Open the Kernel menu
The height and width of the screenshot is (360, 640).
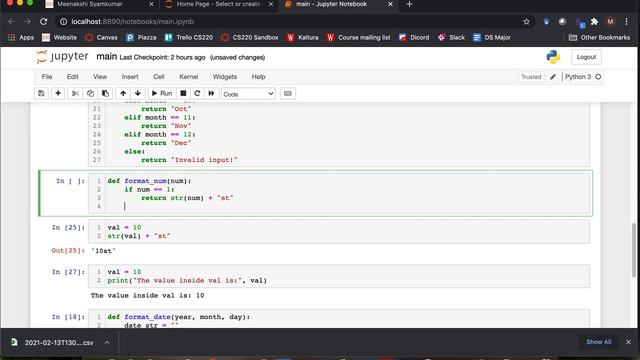(189, 77)
